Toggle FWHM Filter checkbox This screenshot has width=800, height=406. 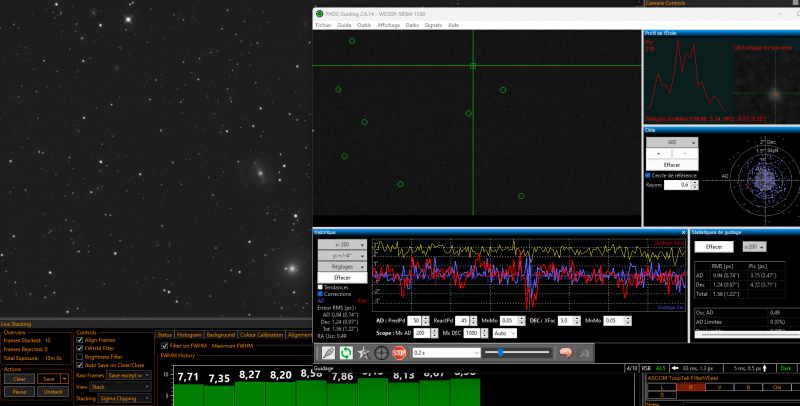click(x=80, y=348)
